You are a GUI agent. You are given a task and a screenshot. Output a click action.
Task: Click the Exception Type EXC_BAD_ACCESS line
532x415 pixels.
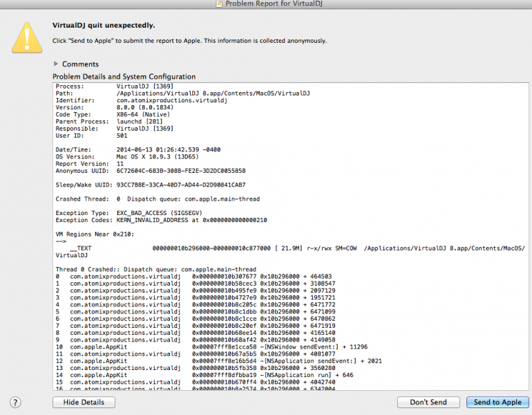pos(129,213)
